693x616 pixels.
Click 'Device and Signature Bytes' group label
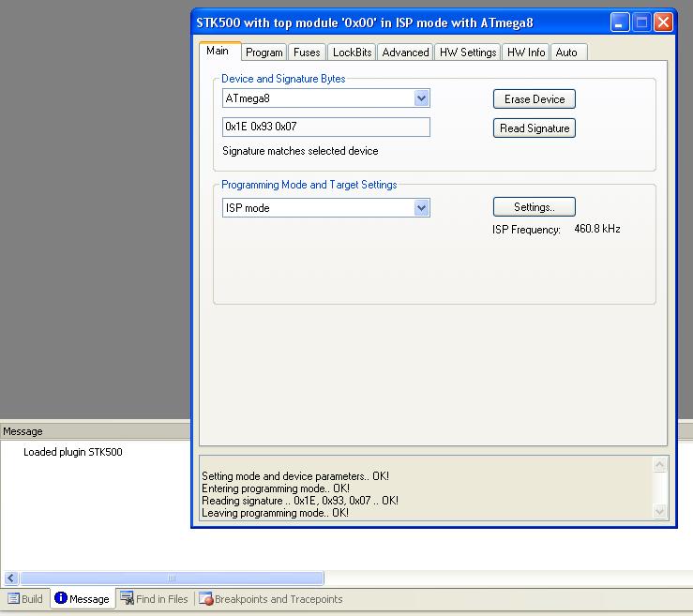click(x=283, y=79)
